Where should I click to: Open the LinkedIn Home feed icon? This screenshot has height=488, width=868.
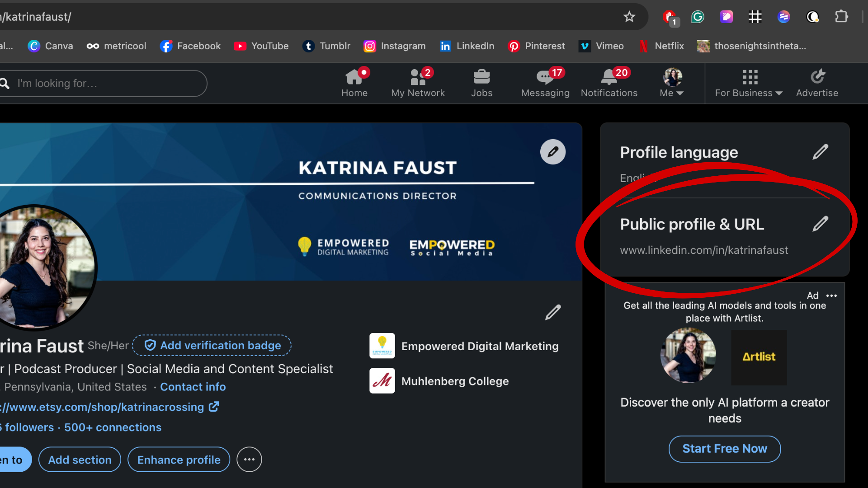[x=355, y=78]
